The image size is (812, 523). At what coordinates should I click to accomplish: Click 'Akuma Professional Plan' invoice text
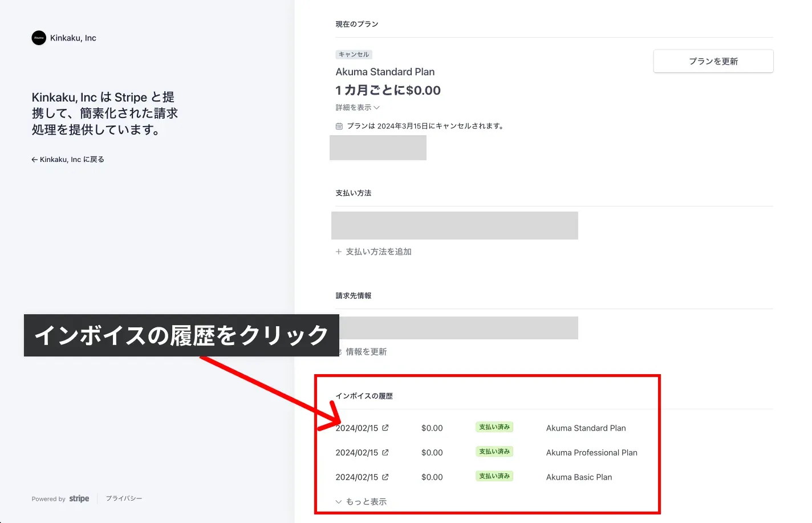[x=592, y=453]
